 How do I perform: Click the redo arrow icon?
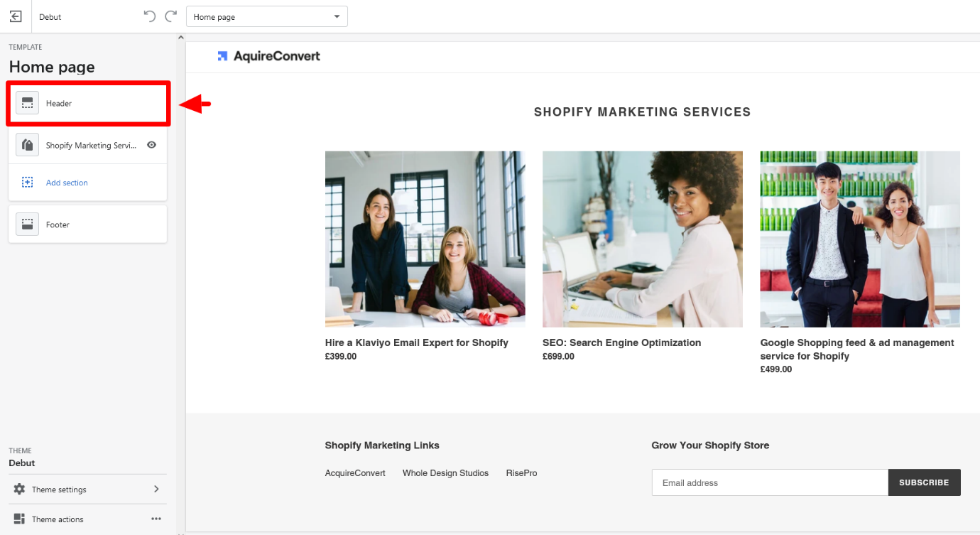point(170,16)
